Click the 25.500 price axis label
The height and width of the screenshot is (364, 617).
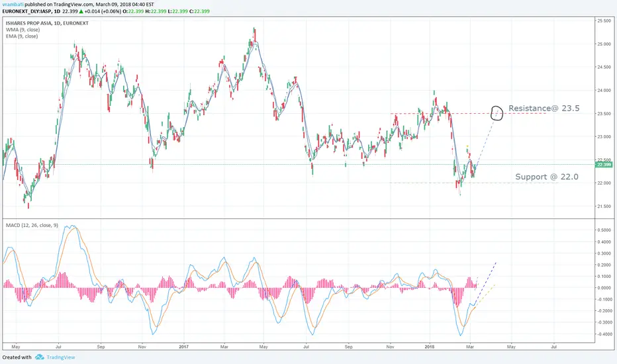click(604, 21)
